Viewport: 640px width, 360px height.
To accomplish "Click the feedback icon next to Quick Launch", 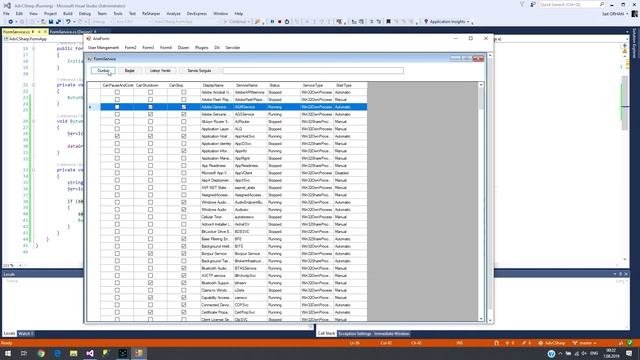I will (x=532, y=4).
